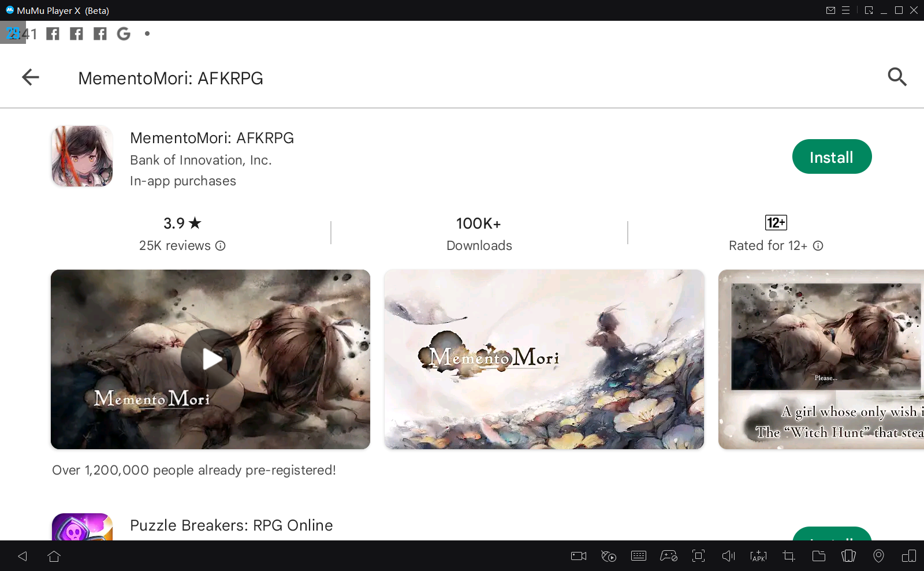The height and width of the screenshot is (571, 924).
Task: Open the multi-instance manager icon
Action: coord(909,556)
